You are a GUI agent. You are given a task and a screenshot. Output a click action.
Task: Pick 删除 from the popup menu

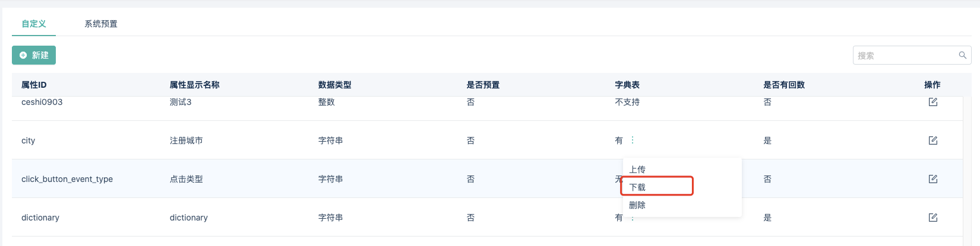coord(637,205)
